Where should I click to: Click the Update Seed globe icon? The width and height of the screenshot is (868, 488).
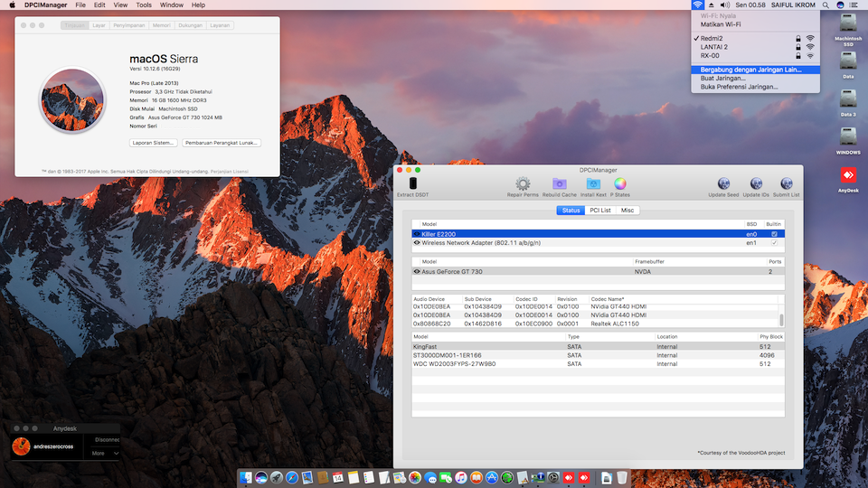[723, 183]
